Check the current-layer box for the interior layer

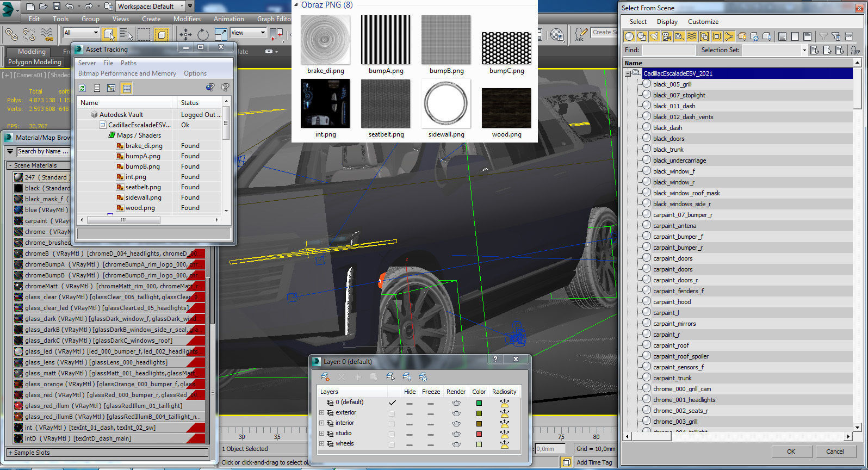(392, 423)
